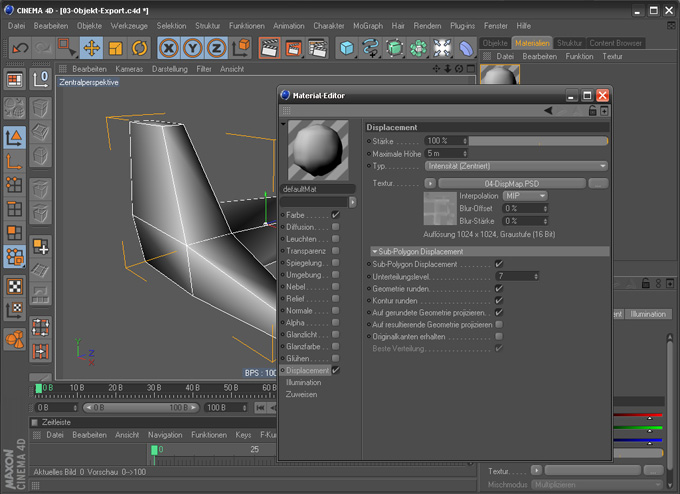Enable Originalkanten erhalten checkbox

499,336
